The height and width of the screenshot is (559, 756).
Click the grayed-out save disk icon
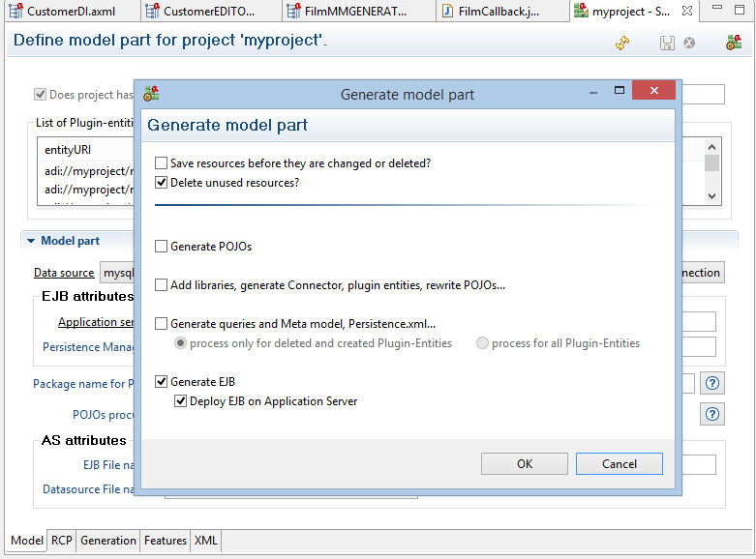667,44
